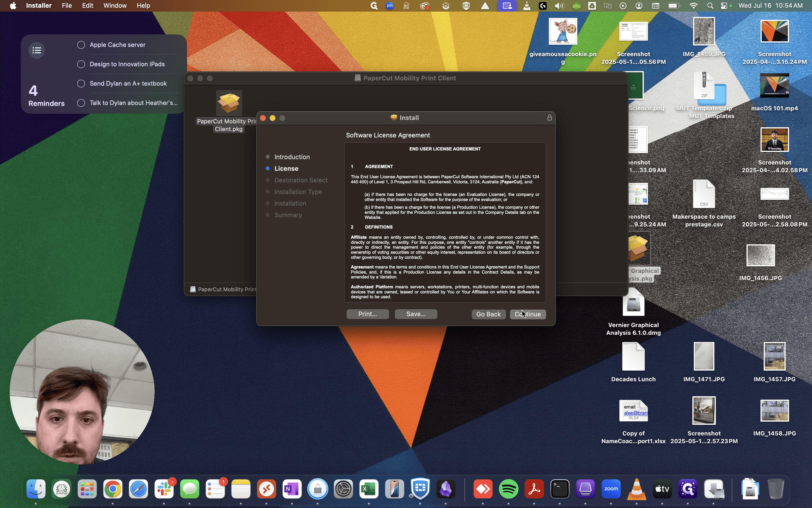Open Wi-Fi status in the menu bar
Screen dimensions: 812x508
pos(694,6)
